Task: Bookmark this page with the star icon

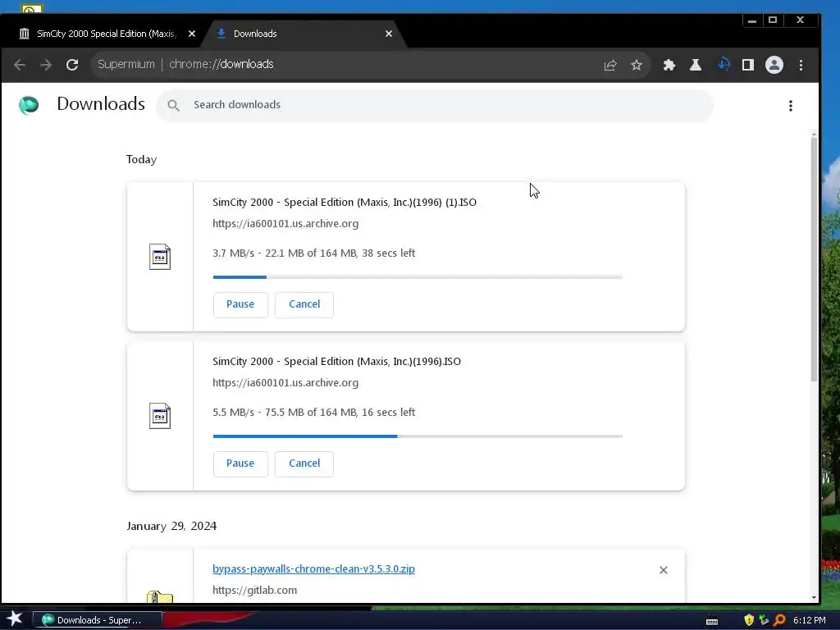Action: 637,66
